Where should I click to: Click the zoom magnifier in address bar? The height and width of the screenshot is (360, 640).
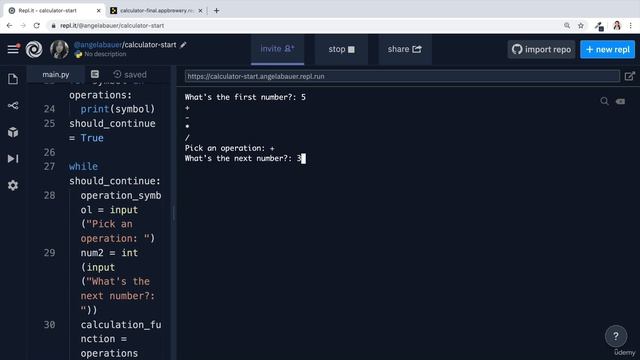pyautogui.click(x=567, y=26)
